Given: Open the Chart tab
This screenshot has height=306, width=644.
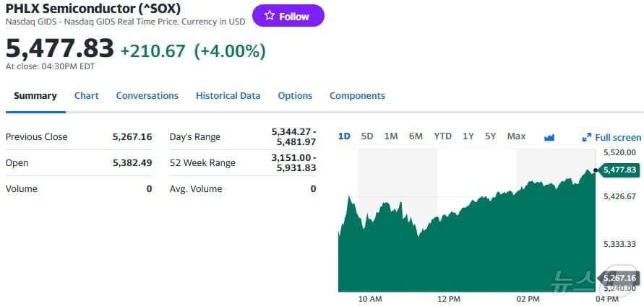Looking at the screenshot, I should click(x=87, y=95).
